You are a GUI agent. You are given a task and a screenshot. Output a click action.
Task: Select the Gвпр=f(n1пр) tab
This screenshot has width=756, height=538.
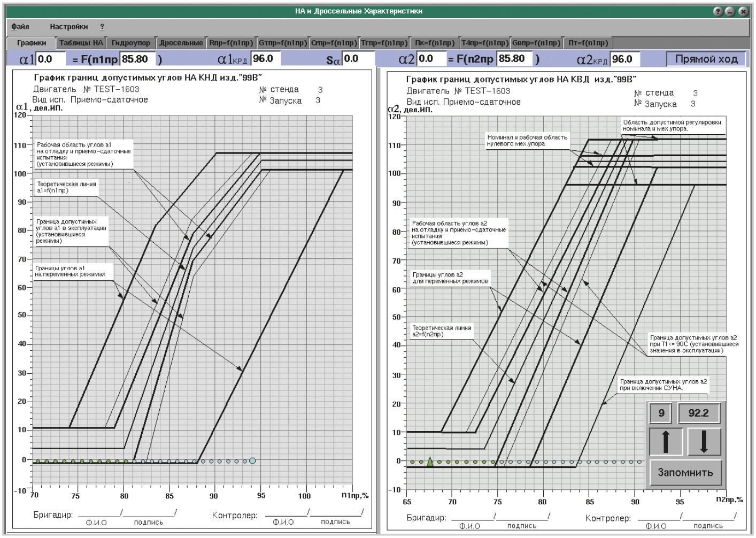[x=536, y=43]
